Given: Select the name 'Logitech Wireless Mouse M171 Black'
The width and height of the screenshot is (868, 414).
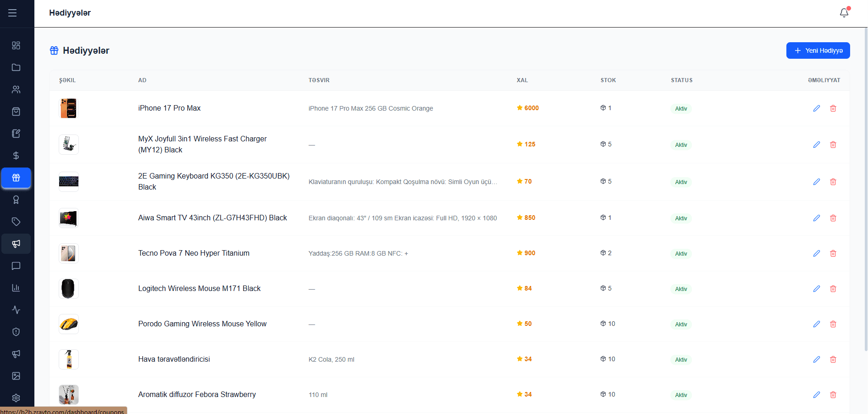Looking at the screenshot, I should point(199,289).
